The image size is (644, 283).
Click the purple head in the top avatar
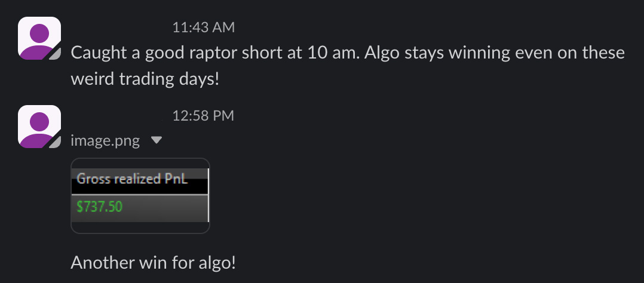(x=39, y=33)
